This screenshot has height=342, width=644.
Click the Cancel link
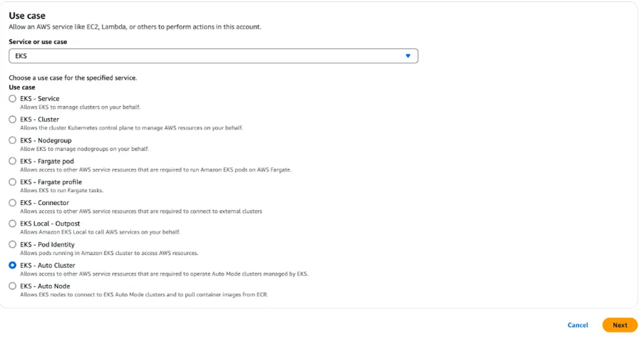[578, 325]
